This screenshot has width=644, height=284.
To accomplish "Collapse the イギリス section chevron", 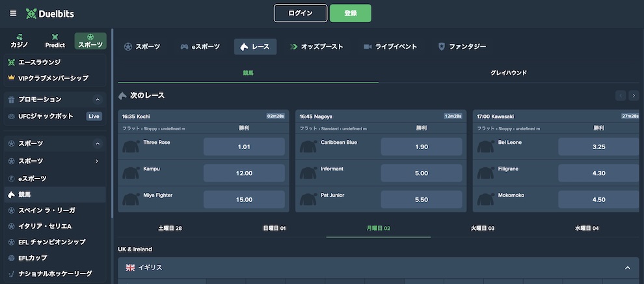I will [628, 268].
